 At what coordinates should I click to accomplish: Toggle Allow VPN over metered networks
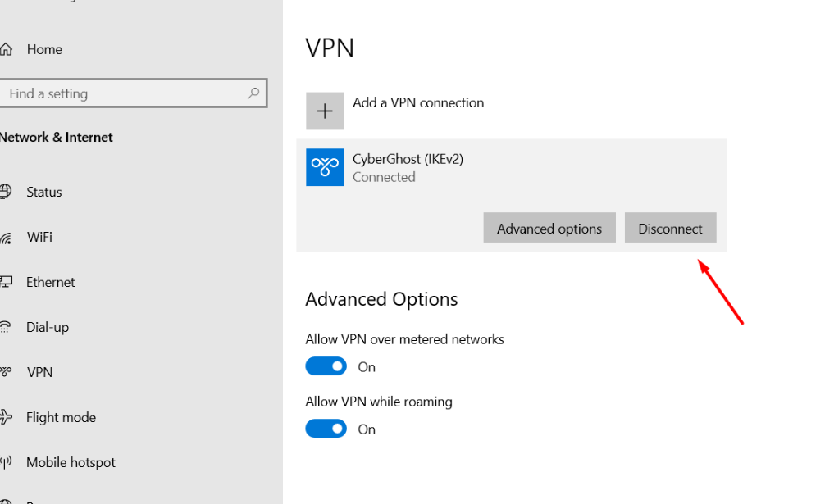326,366
